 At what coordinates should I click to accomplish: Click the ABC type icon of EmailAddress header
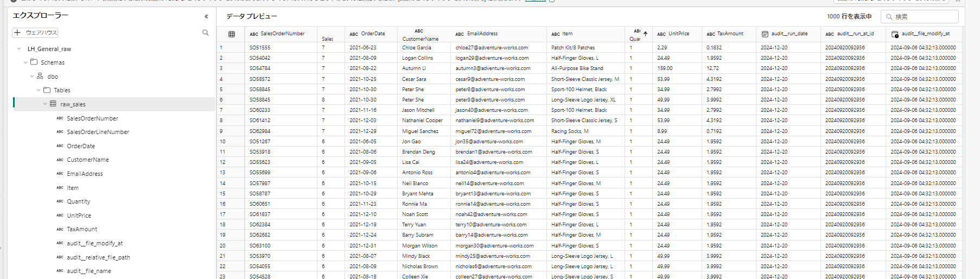[x=460, y=34]
